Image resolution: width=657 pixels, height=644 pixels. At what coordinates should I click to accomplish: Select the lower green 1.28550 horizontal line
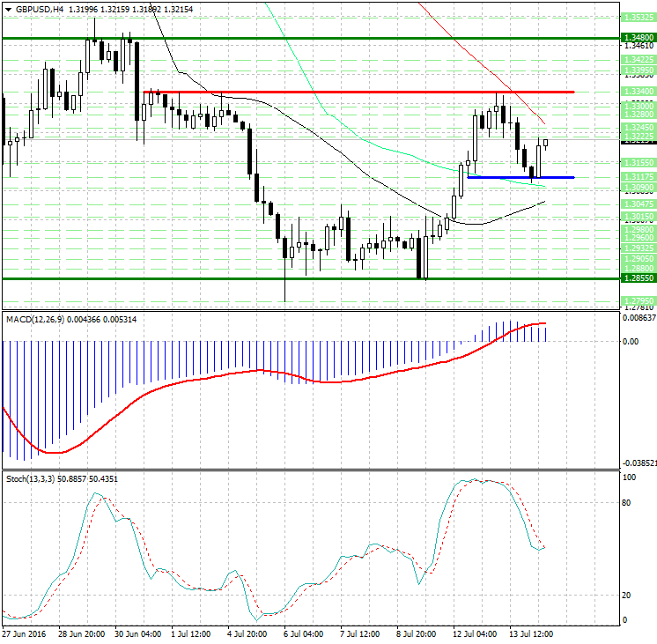click(x=311, y=278)
